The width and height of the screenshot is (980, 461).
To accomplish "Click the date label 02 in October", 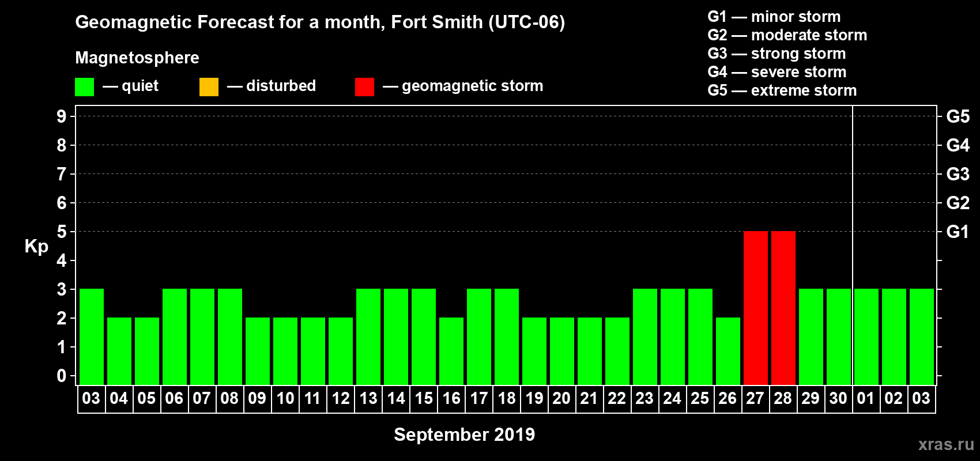I will [894, 399].
